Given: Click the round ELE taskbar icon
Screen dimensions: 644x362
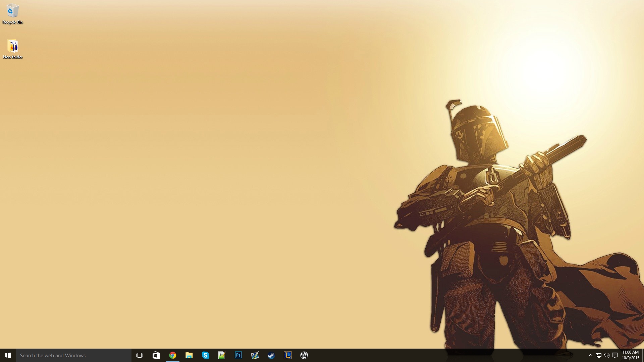Looking at the screenshot, I should [x=304, y=355].
